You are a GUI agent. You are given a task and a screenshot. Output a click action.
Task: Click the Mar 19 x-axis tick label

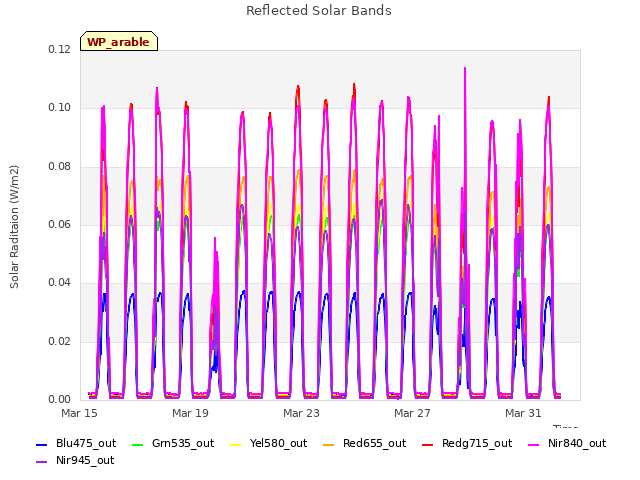click(190, 413)
